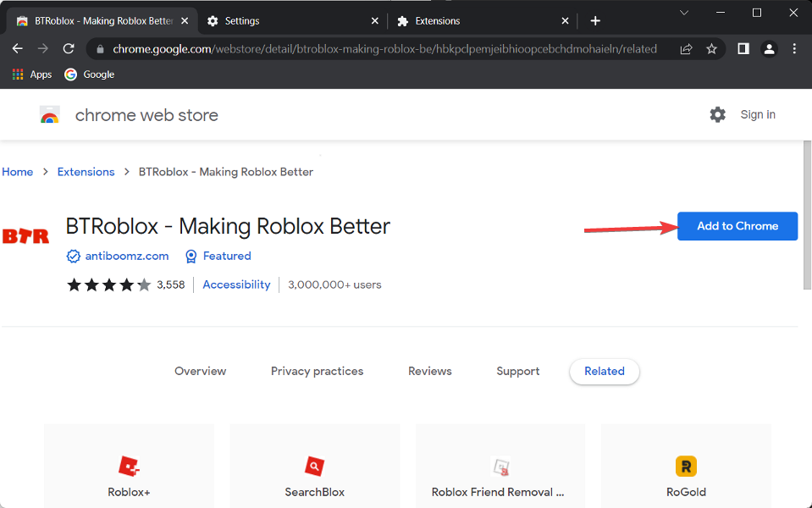Open the Google bookmark
This screenshot has width=812, height=508.
pyautogui.click(x=89, y=75)
